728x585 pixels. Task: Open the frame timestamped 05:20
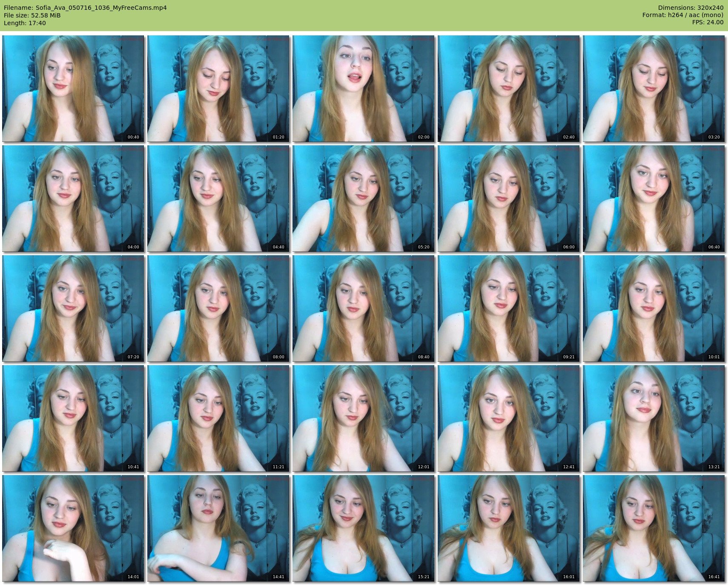[x=363, y=198]
